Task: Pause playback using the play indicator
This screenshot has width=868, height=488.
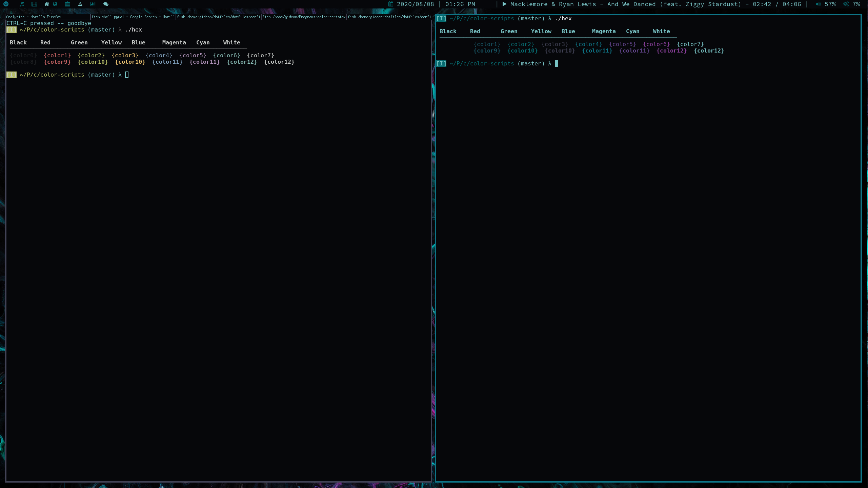Action: [x=505, y=4]
